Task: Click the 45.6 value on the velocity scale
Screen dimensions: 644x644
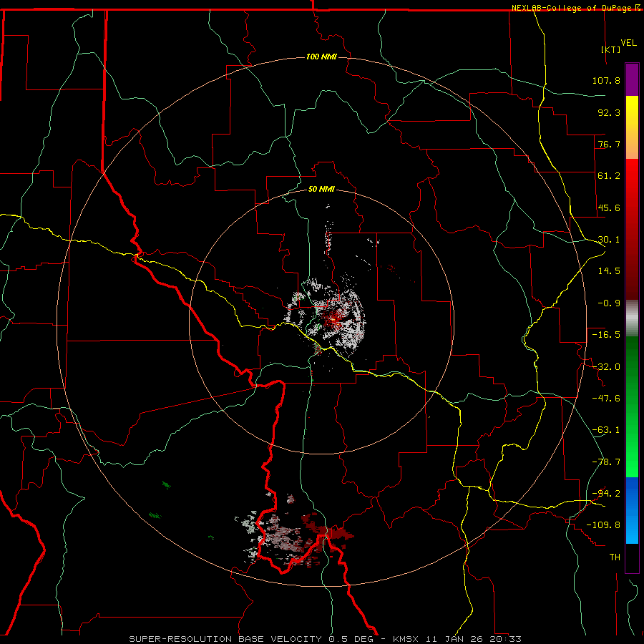Action: 609,208
